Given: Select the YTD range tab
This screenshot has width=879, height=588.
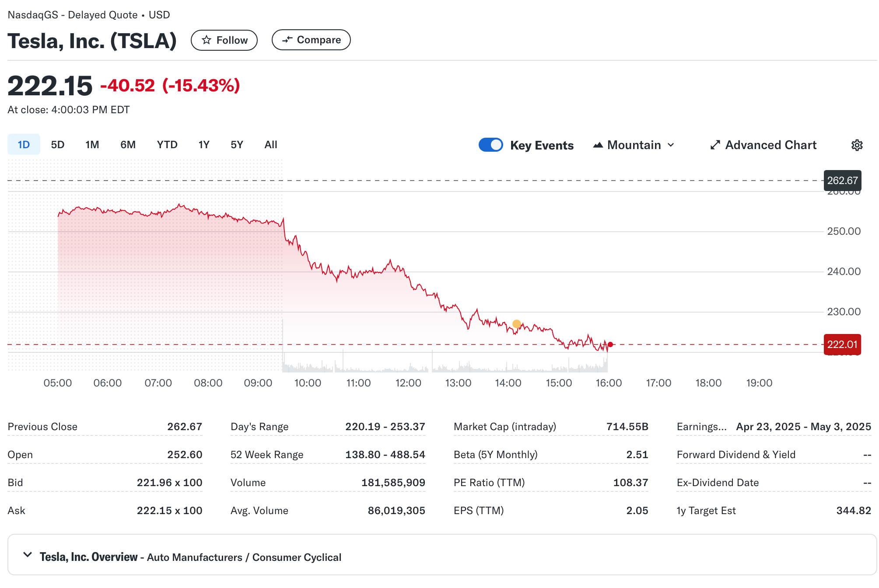Looking at the screenshot, I should 167,144.
